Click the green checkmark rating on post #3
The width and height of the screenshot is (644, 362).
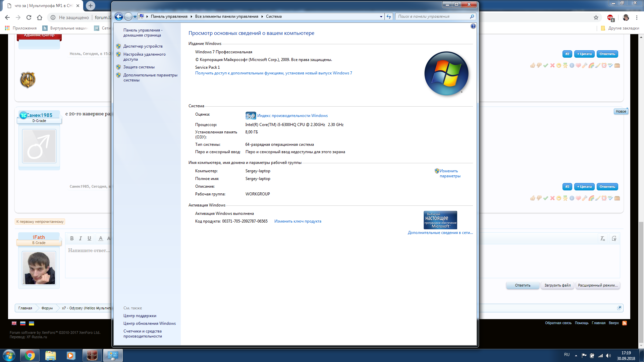[x=545, y=198]
